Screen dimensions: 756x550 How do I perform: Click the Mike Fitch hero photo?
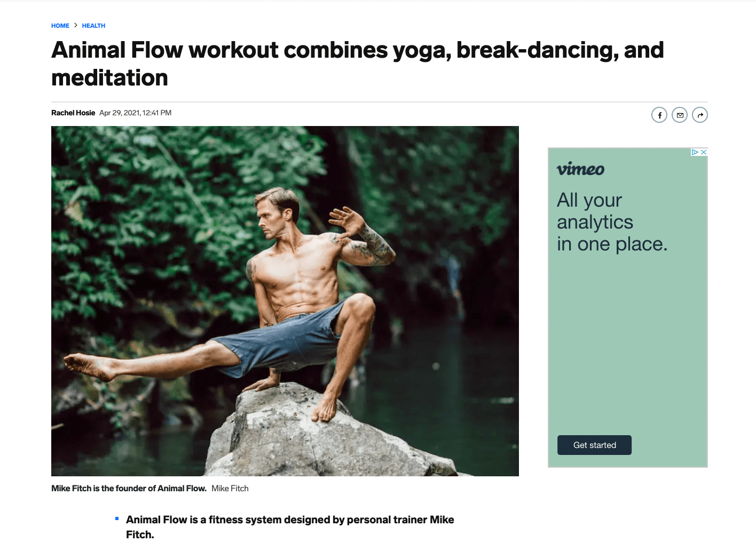(285, 301)
